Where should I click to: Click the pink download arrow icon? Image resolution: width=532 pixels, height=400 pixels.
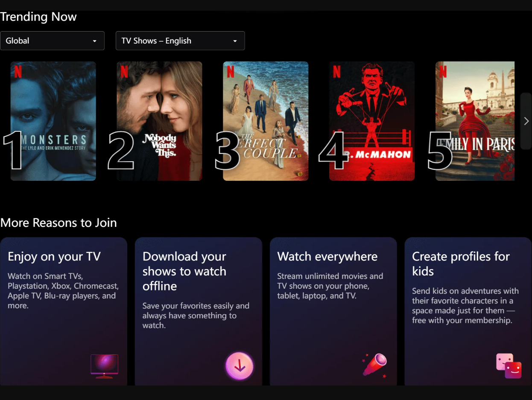click(240, 366)
